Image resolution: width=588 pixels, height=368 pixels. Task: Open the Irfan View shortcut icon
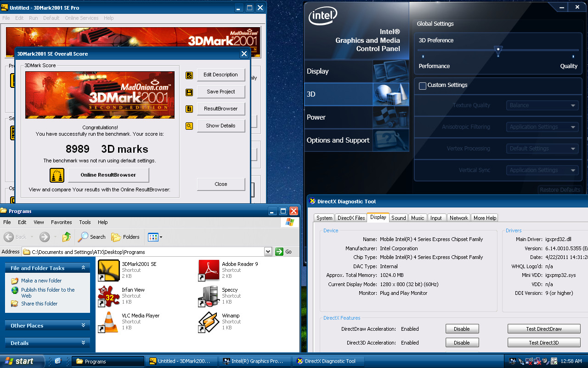click(x=109, y=296)
